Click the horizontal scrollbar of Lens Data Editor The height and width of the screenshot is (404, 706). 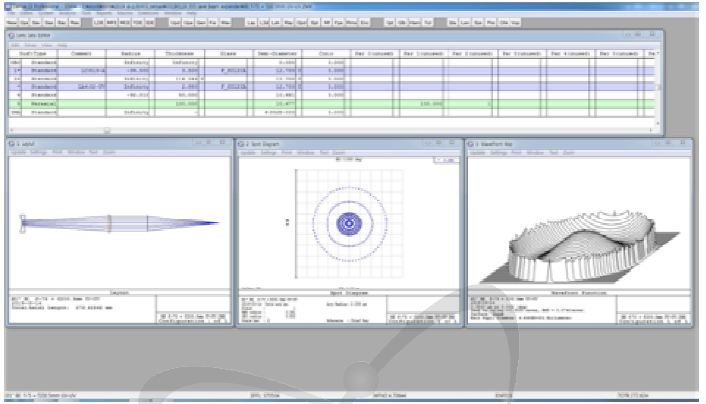332,131
